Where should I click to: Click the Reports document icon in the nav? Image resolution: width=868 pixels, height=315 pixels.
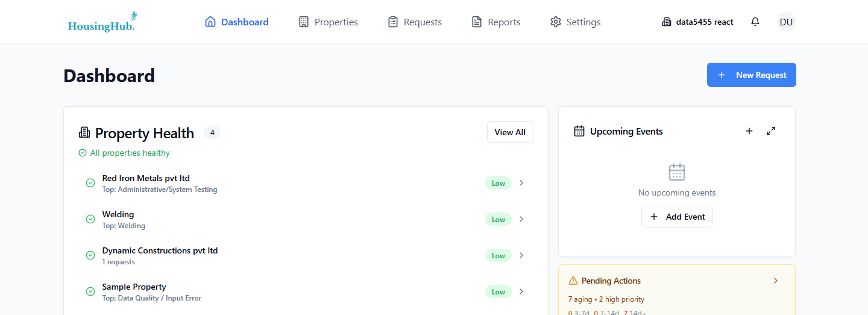477,22
